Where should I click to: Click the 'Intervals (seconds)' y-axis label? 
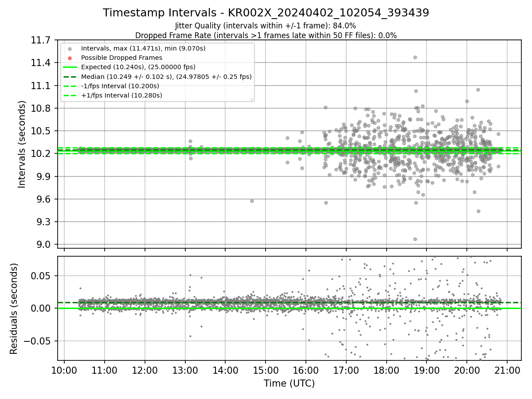[22, 144]
